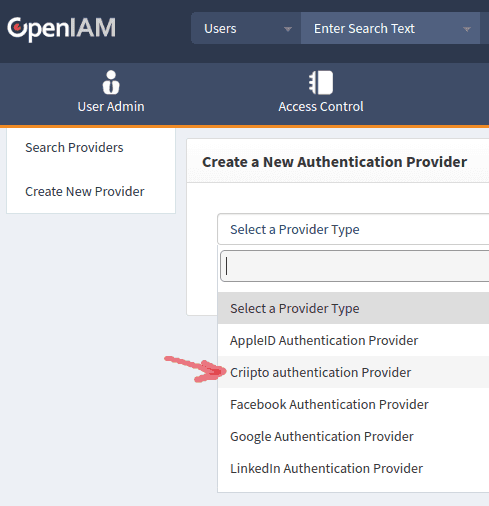Pick LinkedIn Authentication Provider
The height and width of the screenshot is (506, 489).
(353, 468)
